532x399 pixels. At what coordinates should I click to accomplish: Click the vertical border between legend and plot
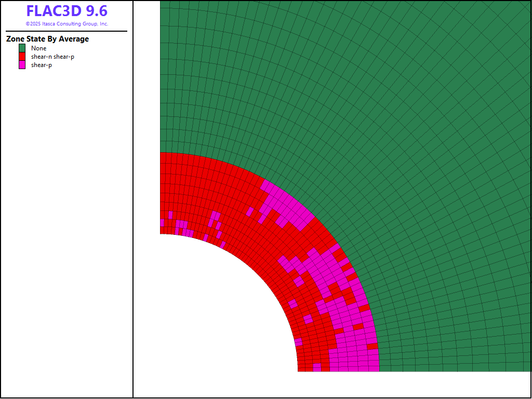(133, 208)
